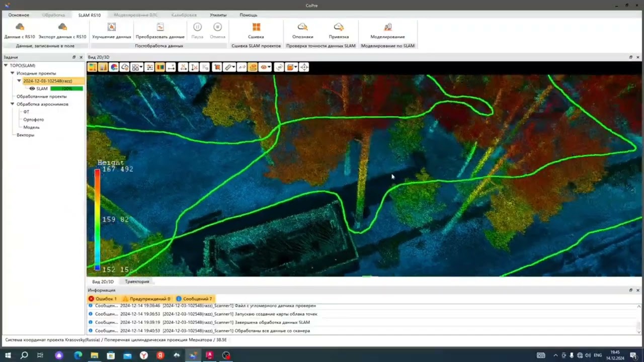Open dropdown arrow next to eye icon
The image size is (644, 362).
point(269,67)
